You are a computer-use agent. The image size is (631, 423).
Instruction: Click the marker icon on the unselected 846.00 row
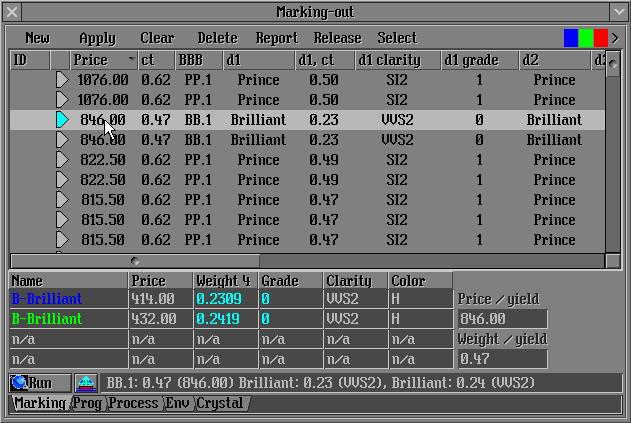(62, 140)
